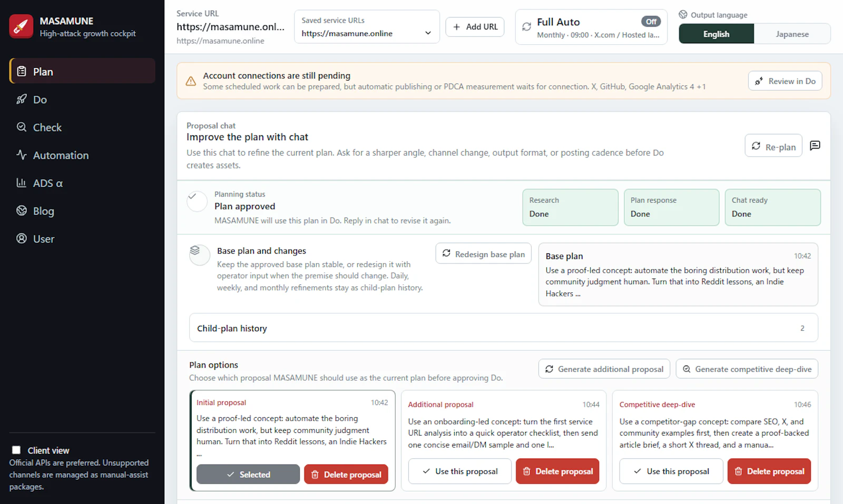Click the Base plan layers icon
843x504 pixels.
[200, 255]
